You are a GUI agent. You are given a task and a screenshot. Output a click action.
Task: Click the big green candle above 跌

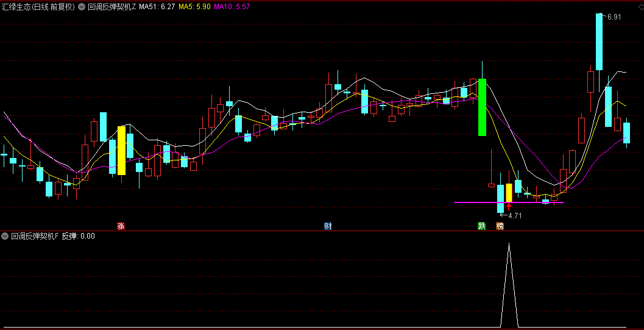tap(482, 107)
